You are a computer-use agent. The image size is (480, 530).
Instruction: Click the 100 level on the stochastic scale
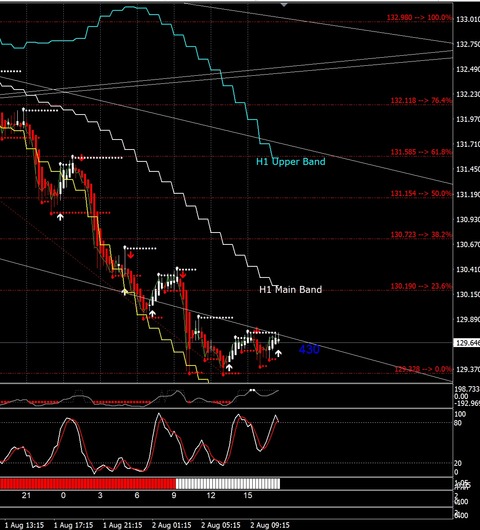click(460, 414)
